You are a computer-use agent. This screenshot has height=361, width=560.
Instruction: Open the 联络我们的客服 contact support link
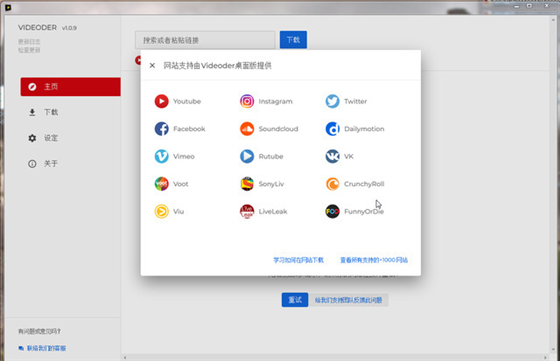click(x=46, y=348)
